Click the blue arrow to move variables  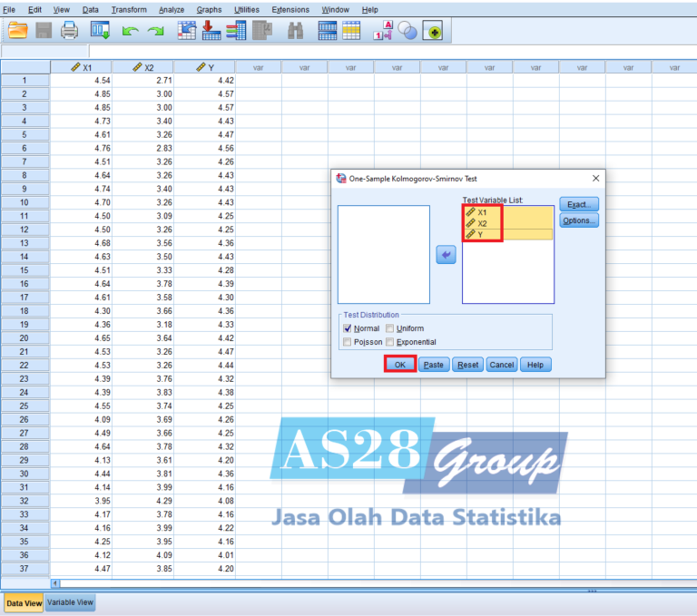coord(446,256)
